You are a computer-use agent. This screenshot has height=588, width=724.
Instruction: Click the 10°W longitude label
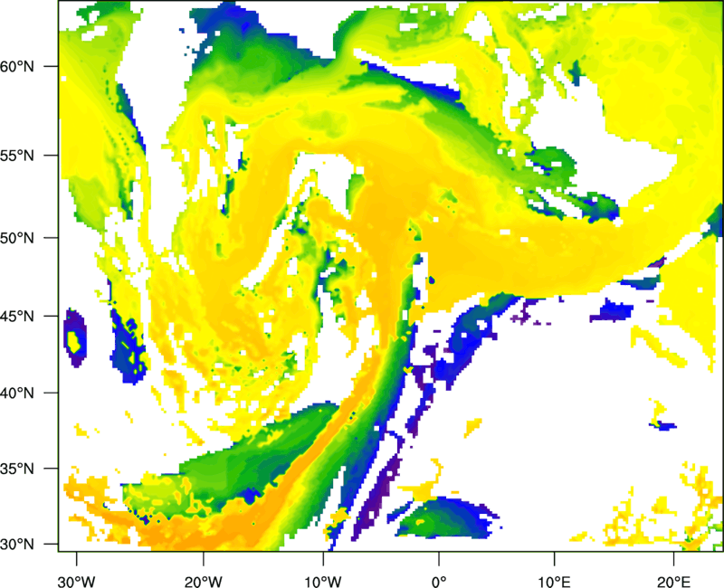[x=323, y=582]
